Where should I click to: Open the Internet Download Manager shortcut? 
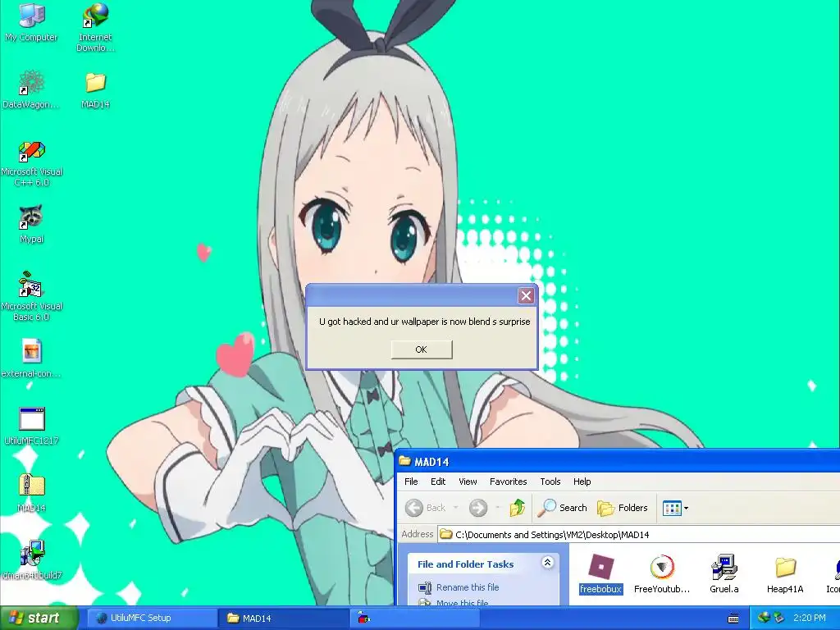pos(95,26)
